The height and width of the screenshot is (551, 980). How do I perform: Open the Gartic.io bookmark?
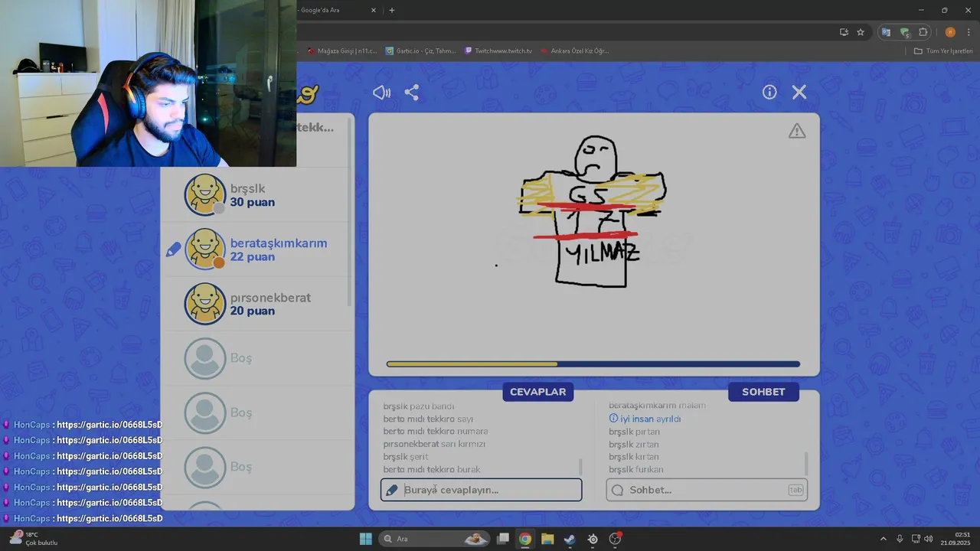pos(421,51)
